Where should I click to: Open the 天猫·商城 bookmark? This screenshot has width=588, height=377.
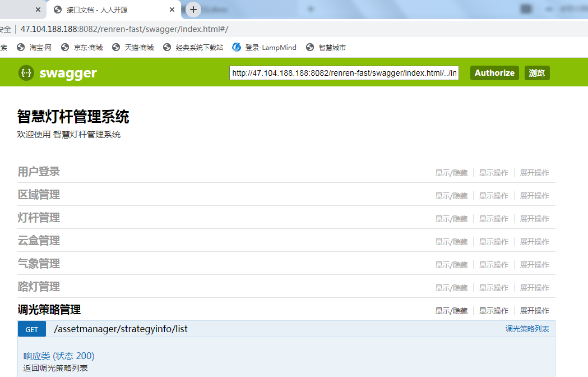(133, 48)
